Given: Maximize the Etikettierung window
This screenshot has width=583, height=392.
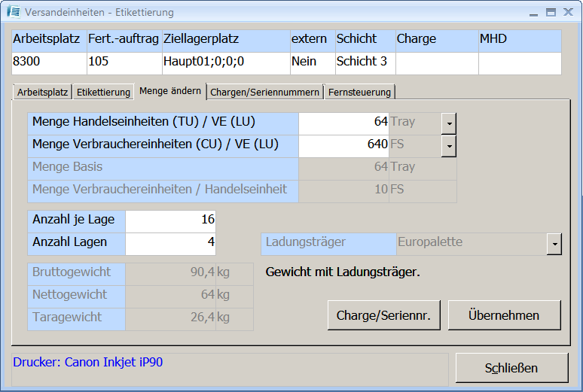Looking at the screenshot, I should [x=551, y=13].
